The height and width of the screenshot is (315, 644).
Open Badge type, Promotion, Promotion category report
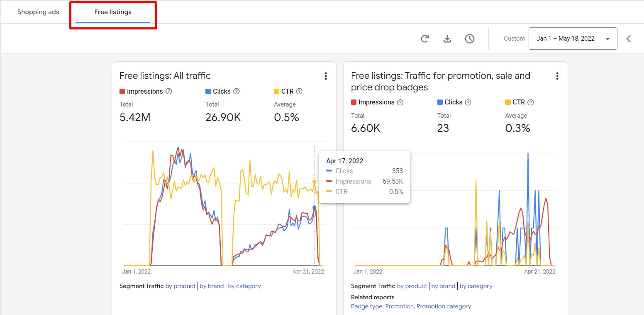[411, 306]
